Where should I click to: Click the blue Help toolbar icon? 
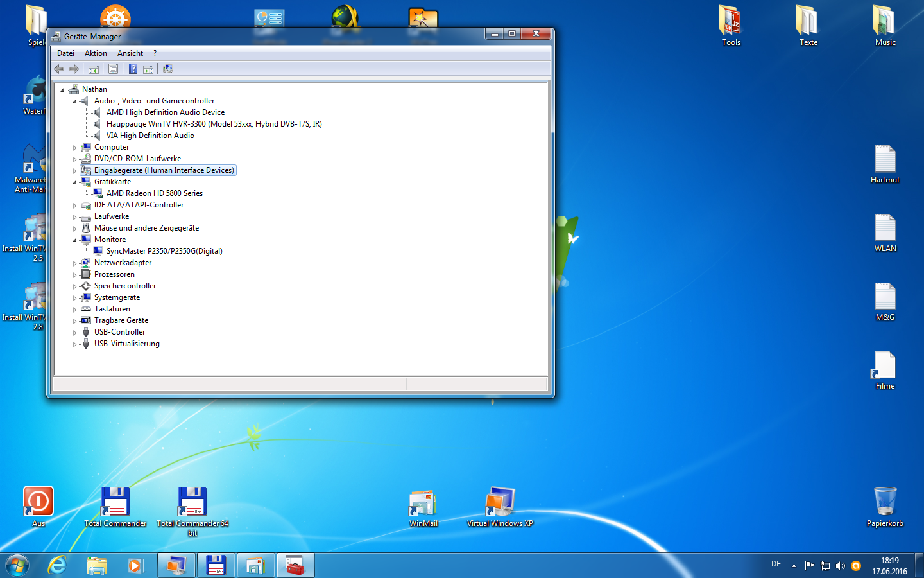click(x=133, y=69)
